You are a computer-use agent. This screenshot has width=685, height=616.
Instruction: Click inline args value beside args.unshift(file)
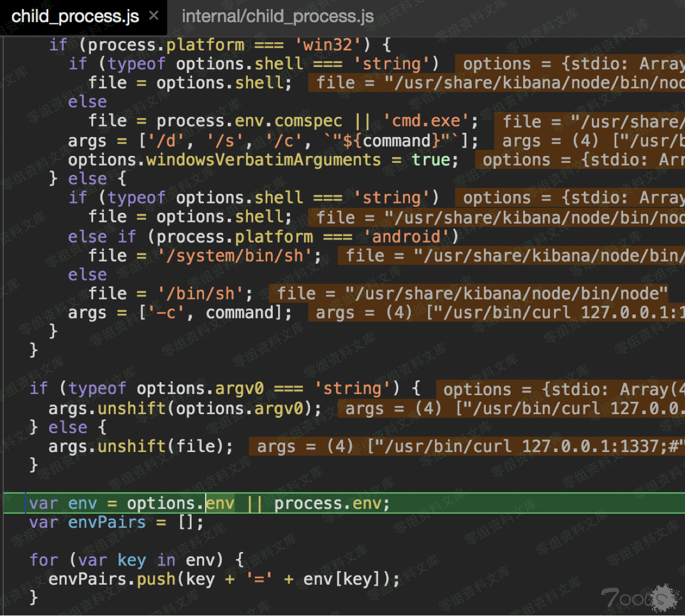[x=466, y=447]
